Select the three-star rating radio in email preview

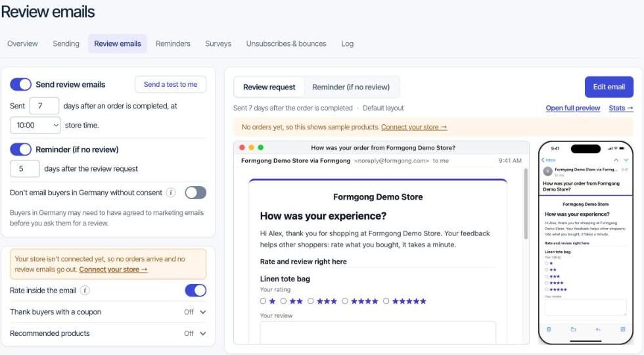coord(311,301)
